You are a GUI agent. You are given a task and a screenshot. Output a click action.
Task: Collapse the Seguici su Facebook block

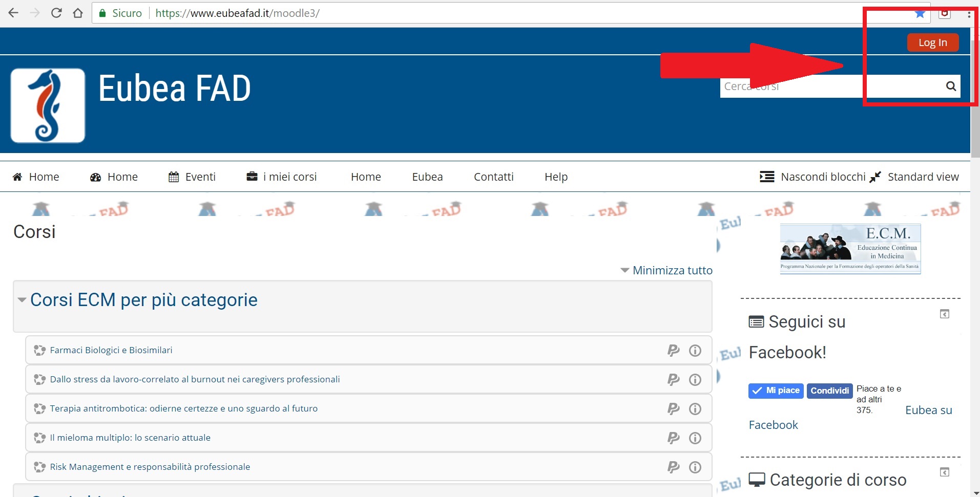[945, 314]
